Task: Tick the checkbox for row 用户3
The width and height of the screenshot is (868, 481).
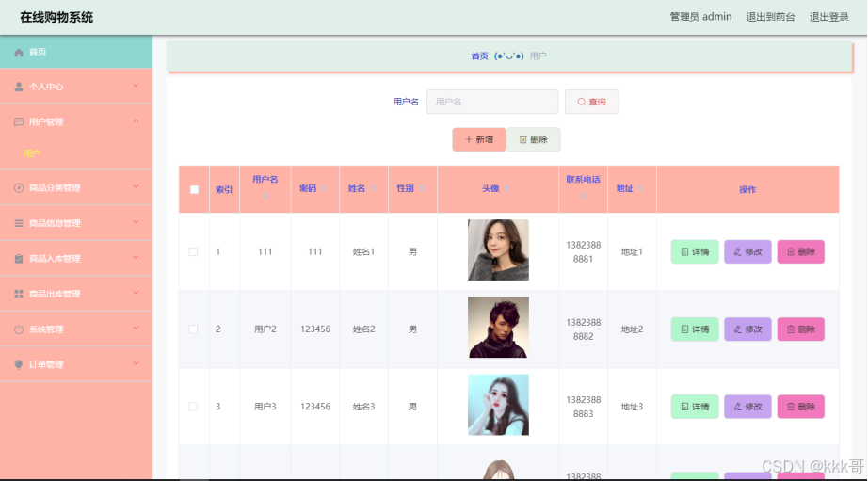Action: click(193, 407)
